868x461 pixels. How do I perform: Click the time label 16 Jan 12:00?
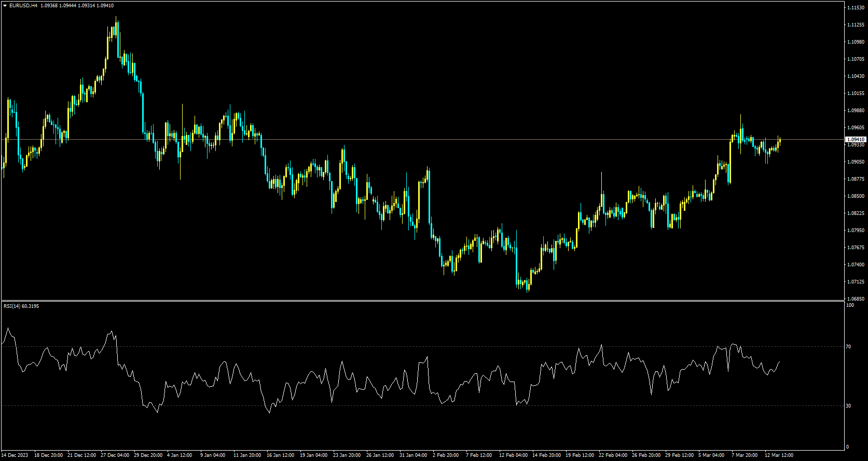281,455
